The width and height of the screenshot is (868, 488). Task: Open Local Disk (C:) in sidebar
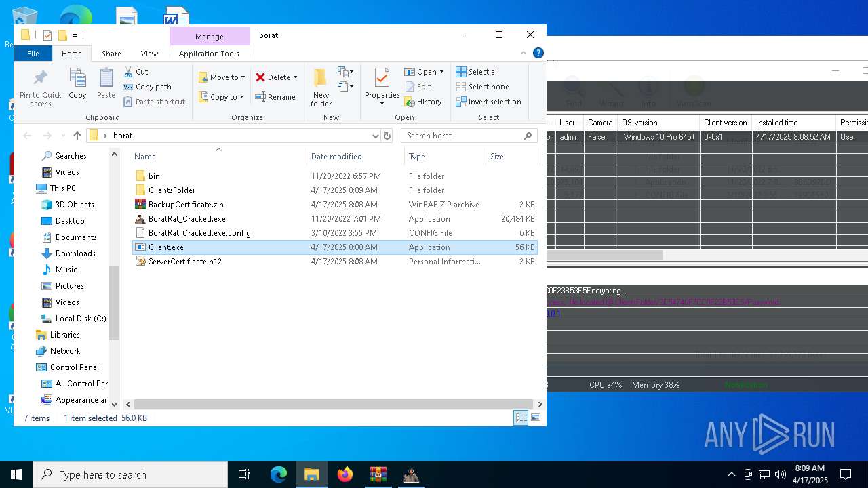(80, 319)
